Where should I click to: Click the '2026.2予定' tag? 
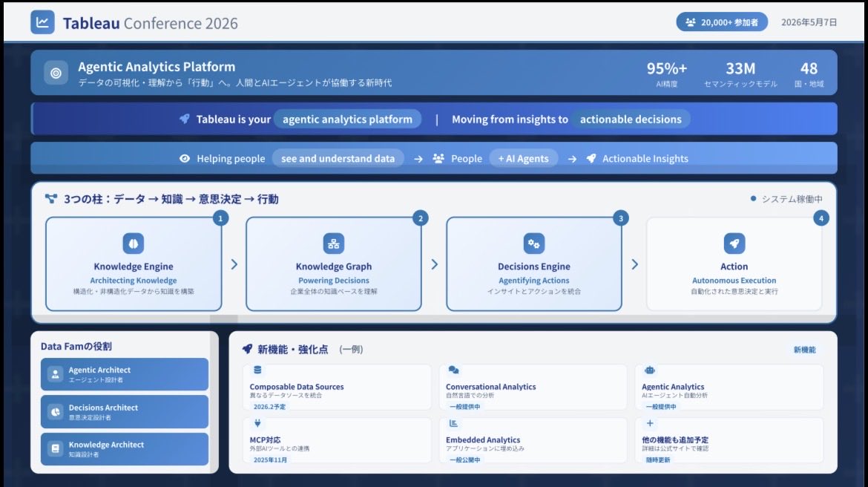coord(269,407)
